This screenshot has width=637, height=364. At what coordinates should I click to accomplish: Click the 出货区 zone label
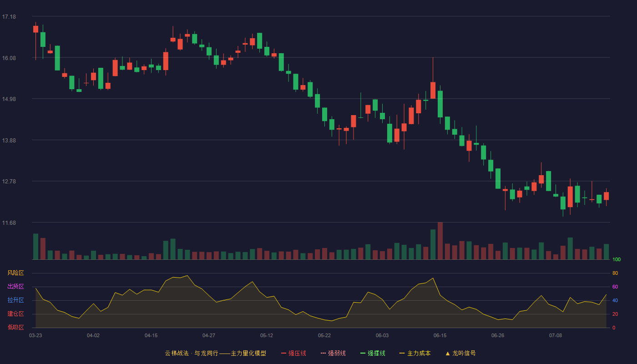[x=15, y=287]
